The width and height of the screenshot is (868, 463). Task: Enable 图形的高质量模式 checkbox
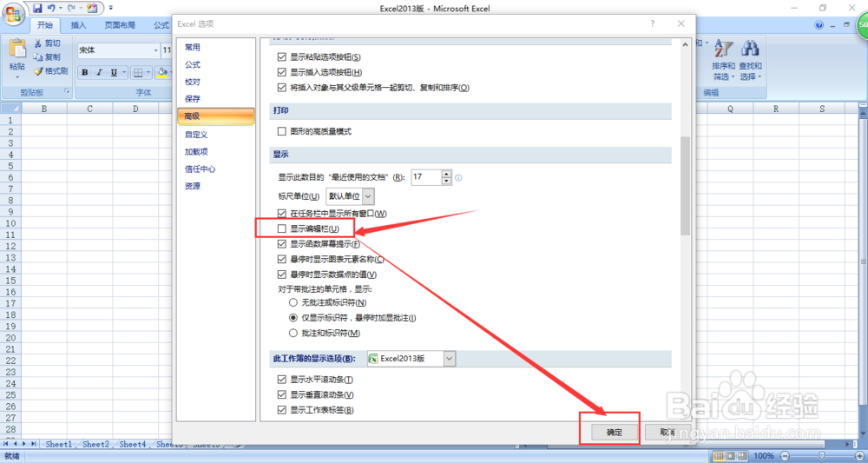pos(282,132)
